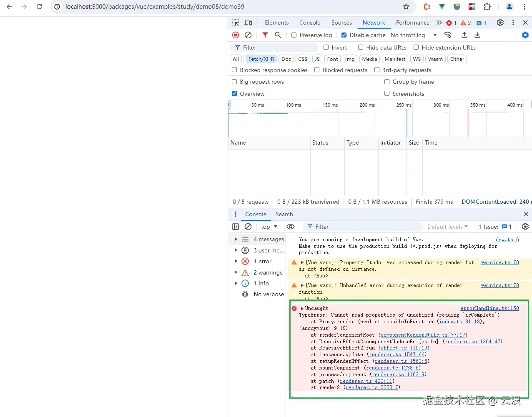Sort by the Status column header
532x417 pixels.
[327, 142]
